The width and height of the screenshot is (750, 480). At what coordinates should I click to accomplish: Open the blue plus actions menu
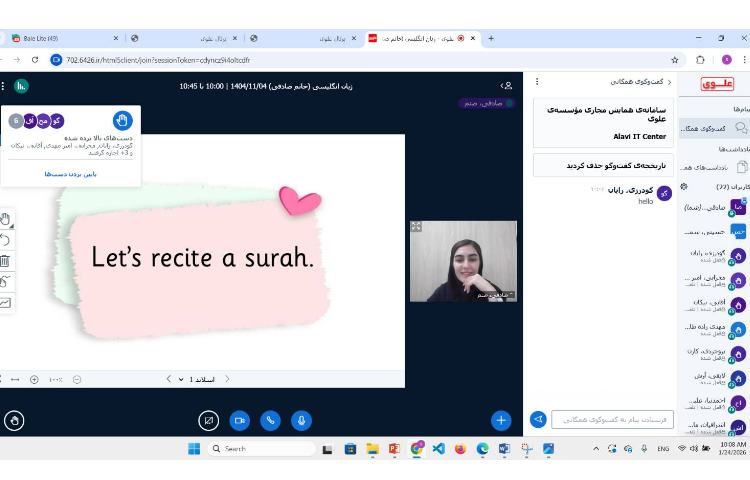coord(501,421)
